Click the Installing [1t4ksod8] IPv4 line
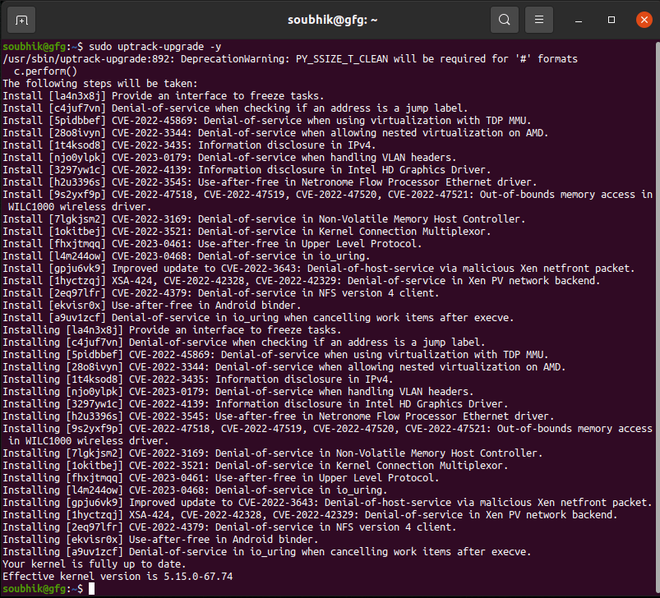 pos(198,379)
